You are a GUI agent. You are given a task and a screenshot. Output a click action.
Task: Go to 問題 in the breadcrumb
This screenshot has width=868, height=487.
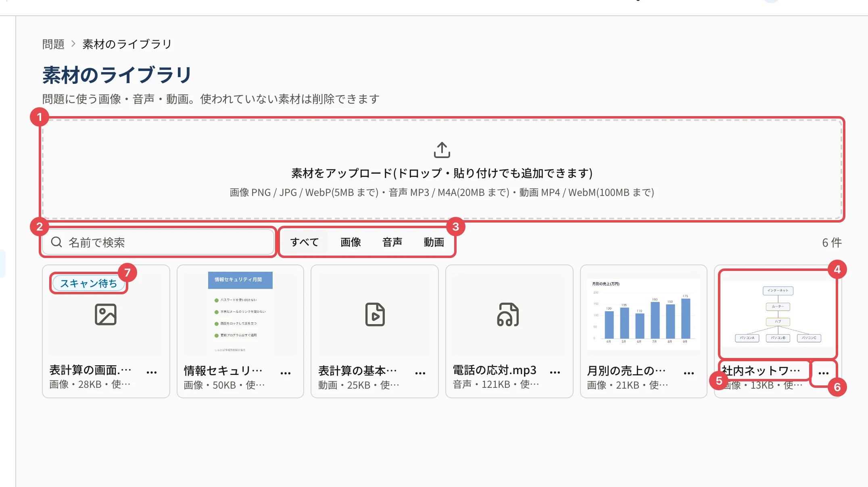coord(53,44)
